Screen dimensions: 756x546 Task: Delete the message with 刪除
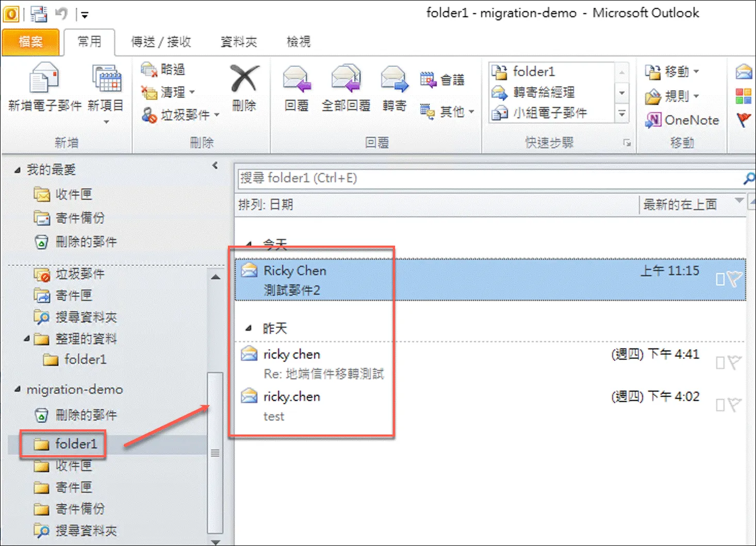[x=244, y=88]
